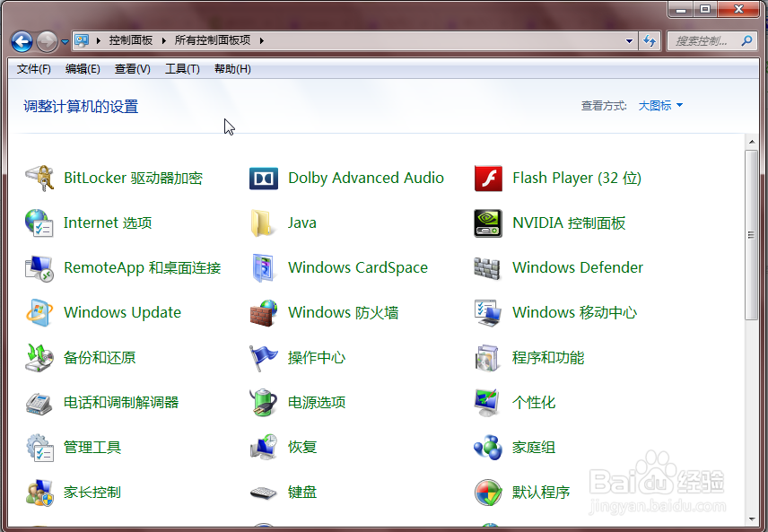Image resolution: width=768 pixels, height=532 pixels.
Task: Open the 家庭组 homegroup icon
Action: [x=488, y=448]
